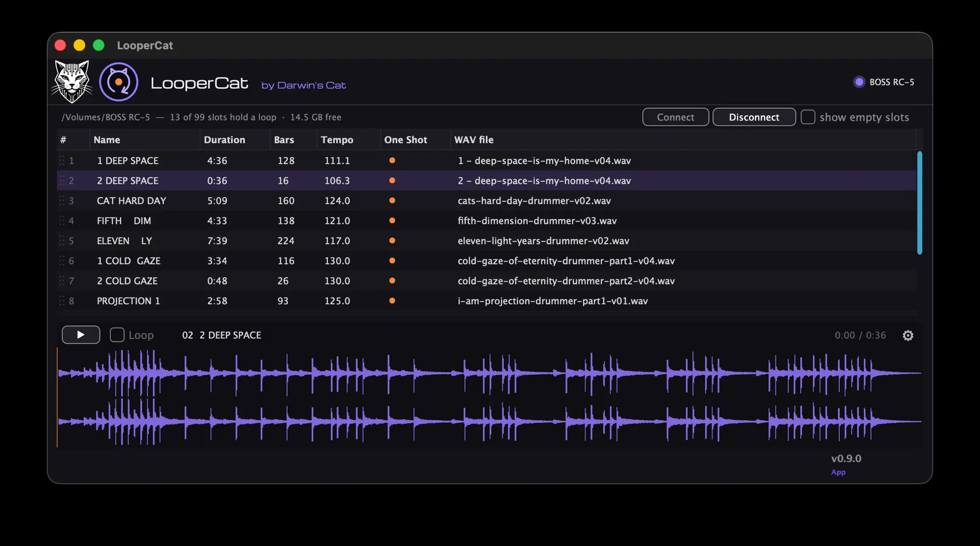Image resolution: width=980 pixels, height=546 pixels.
Task: Select the 1 DEEP SPACE name cell
Action: pyautogui.click(x=128, y=161)
